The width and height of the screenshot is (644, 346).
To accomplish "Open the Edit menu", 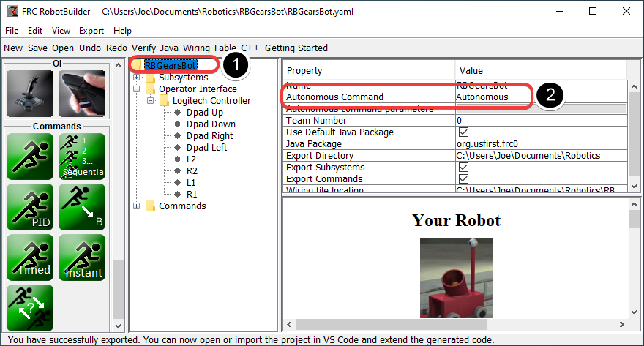I will [x=35, y=31].
